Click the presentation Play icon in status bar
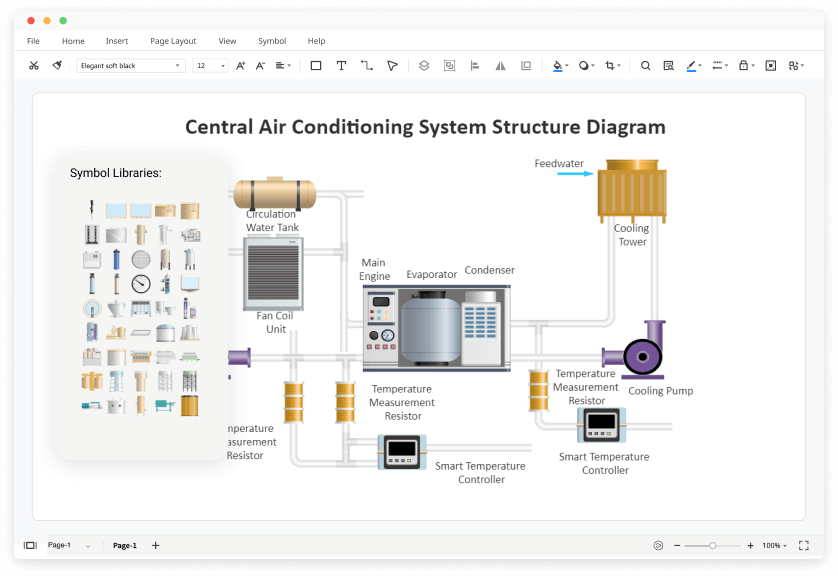The height and width of the screenshot is (576, 838). (658, 546)
